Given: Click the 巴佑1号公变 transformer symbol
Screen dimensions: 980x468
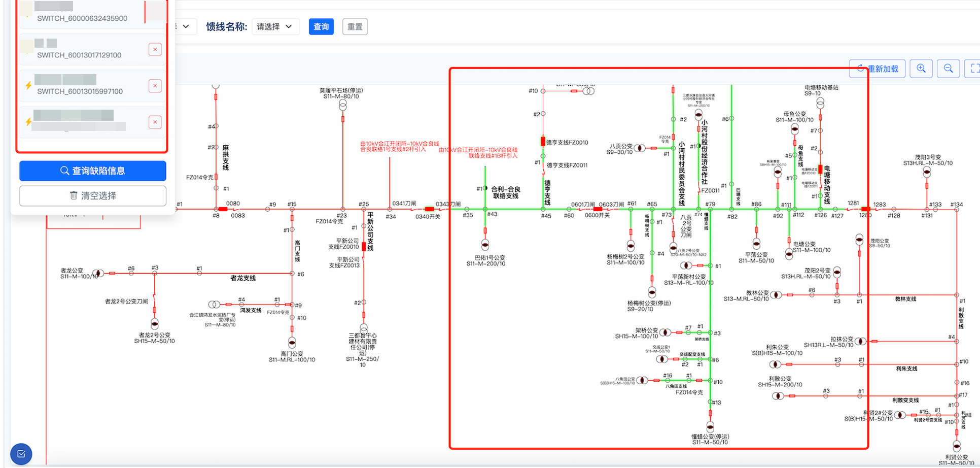Looking at the screenshot, I should (x=485, y=246).
